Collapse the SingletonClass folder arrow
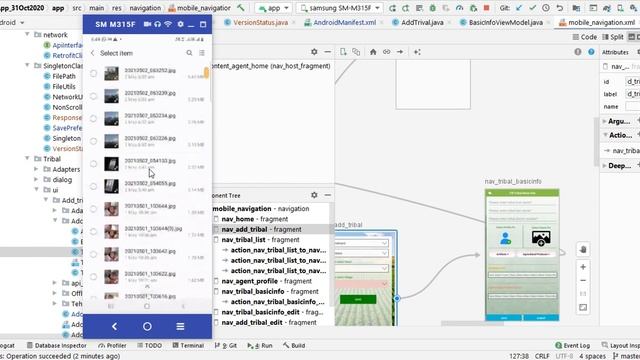The image size is (640, 360). pyautogui.click(x=27, y=65)
